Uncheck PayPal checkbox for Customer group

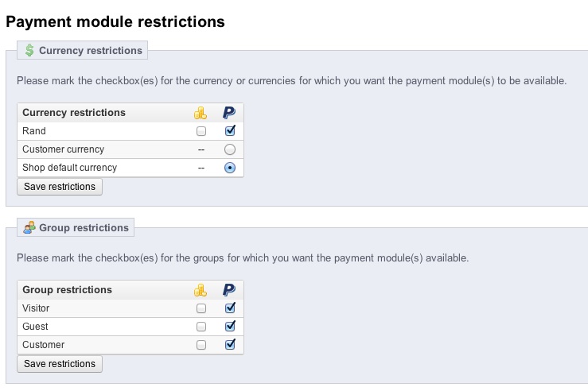pos(230,345)
